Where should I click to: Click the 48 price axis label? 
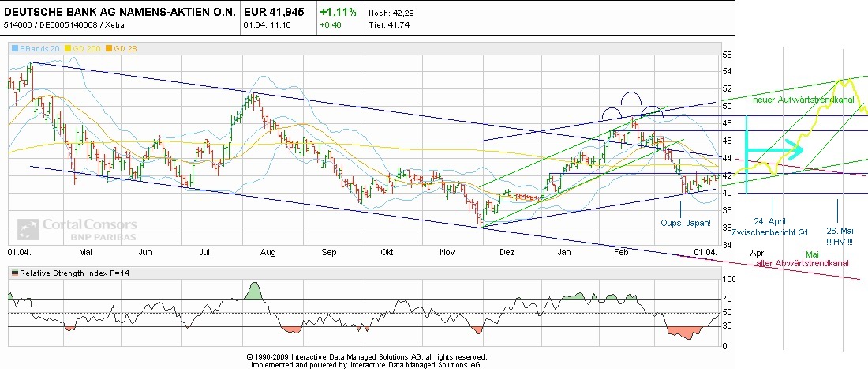tap(727, 123)
